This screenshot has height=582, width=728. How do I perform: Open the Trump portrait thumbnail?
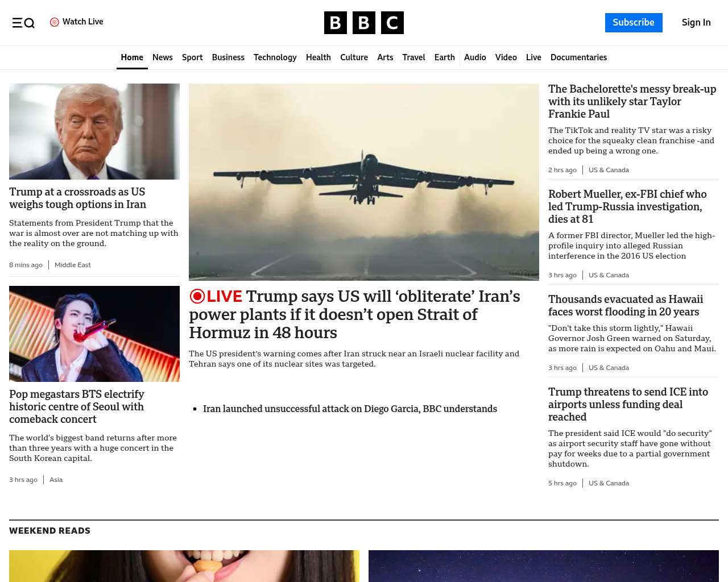(x=94, y=131)
